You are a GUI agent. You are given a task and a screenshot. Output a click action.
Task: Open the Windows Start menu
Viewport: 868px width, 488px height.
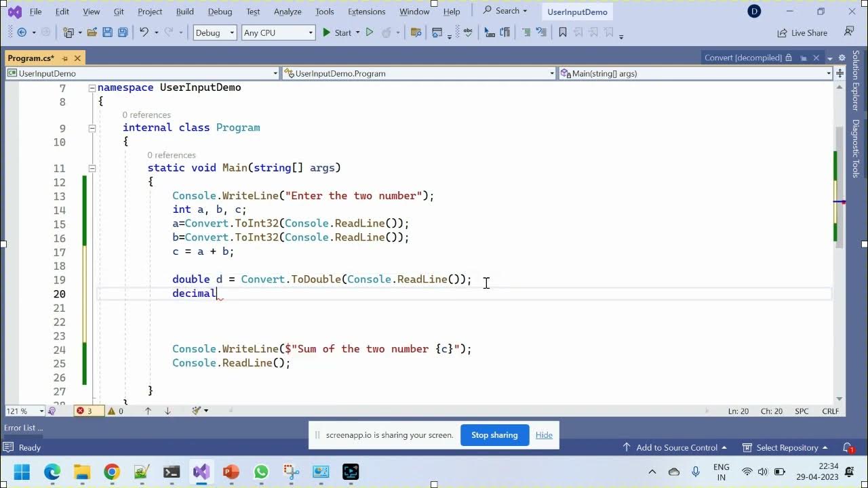[22, 472]
